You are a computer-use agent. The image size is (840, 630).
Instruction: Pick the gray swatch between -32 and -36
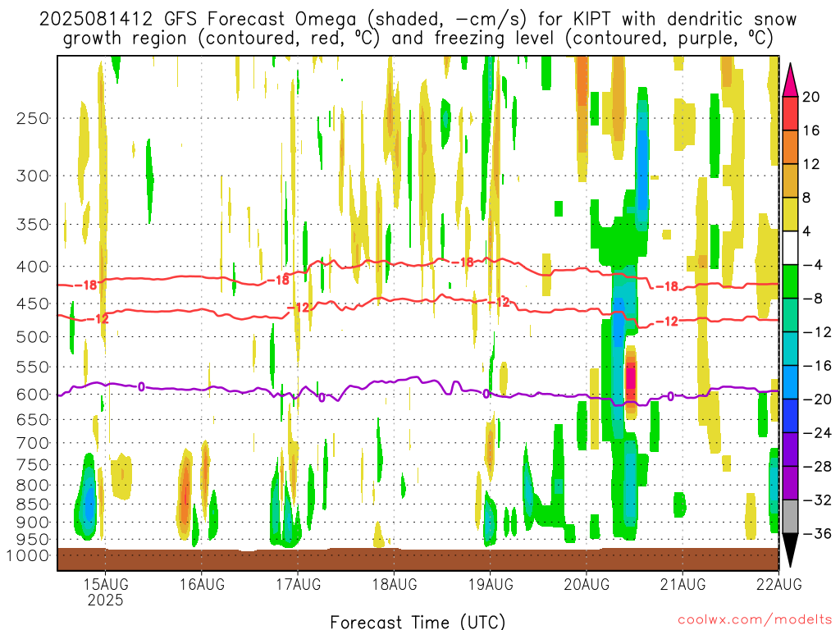click(x=790, y=517)
